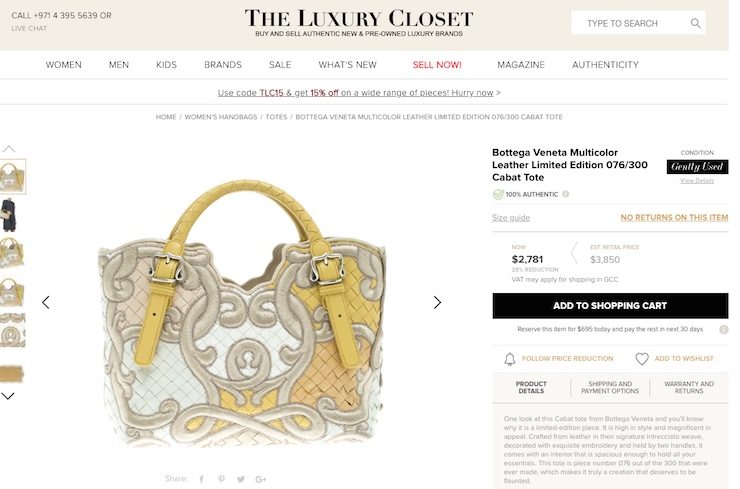
Task: Open the Size guide link
Action: pyautogui.click(x=511, y=218)
